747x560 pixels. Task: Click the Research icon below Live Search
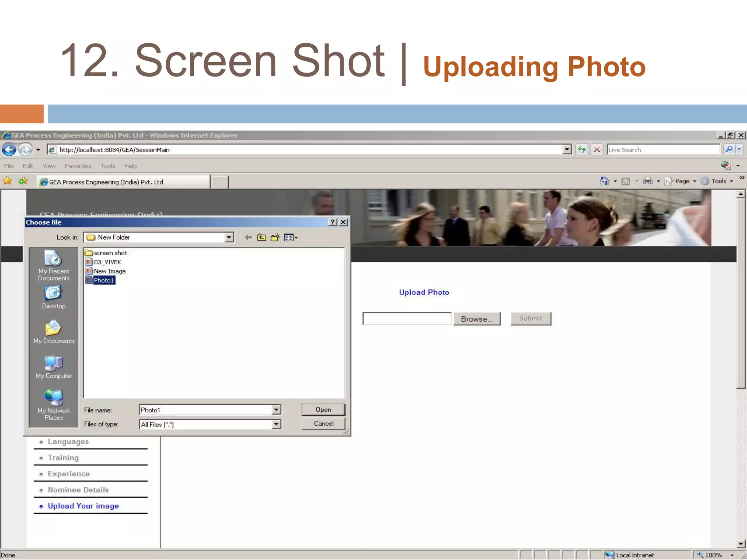pyautogui.click(x=726, y=166)
